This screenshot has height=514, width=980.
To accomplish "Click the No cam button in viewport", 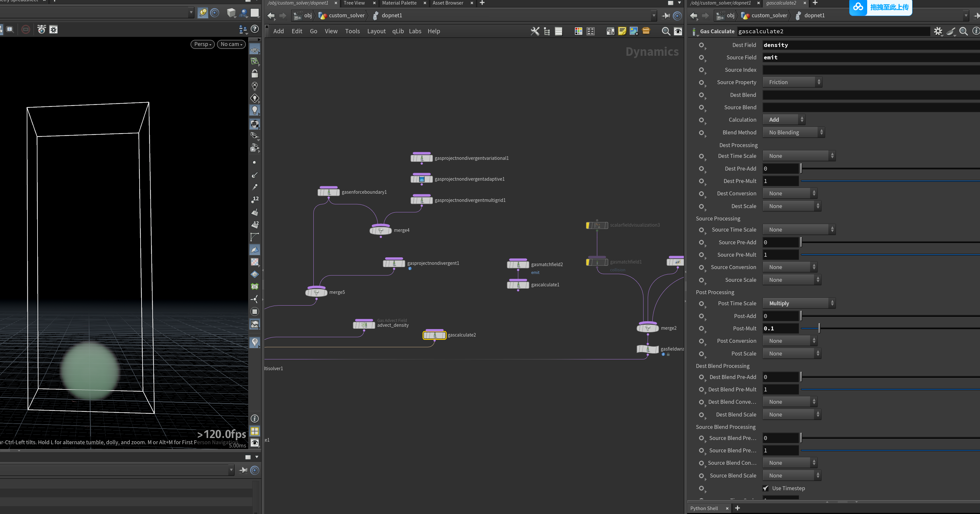I will (231, 44).
